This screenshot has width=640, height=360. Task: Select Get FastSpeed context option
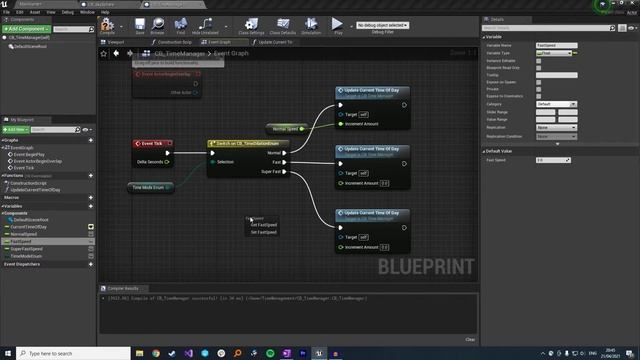(264, 225)
